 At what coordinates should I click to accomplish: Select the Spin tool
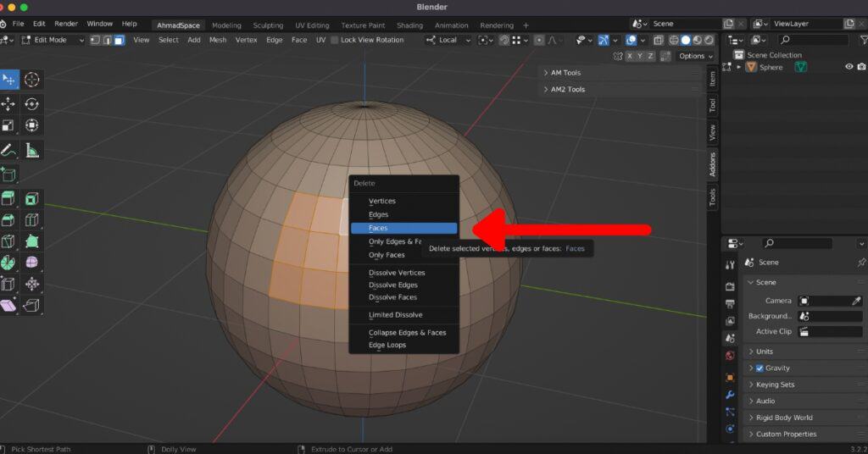point(8,263)
